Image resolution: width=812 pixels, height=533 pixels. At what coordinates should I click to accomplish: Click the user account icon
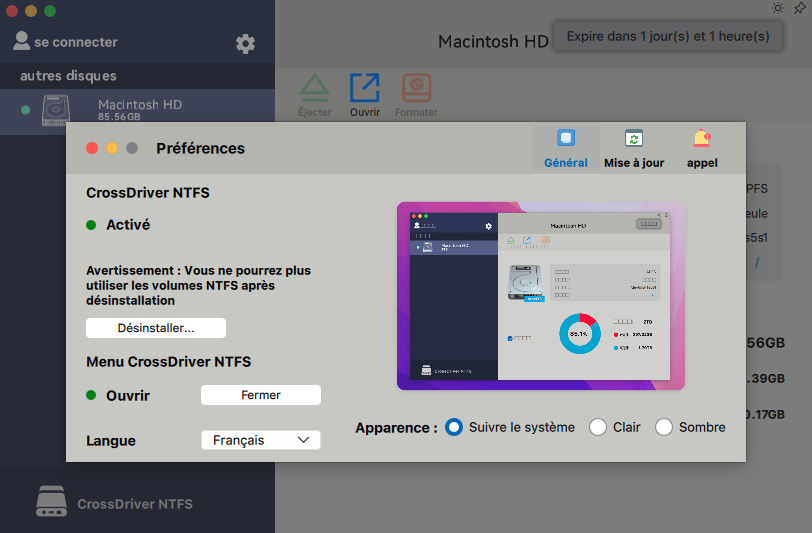coord(21,41)
